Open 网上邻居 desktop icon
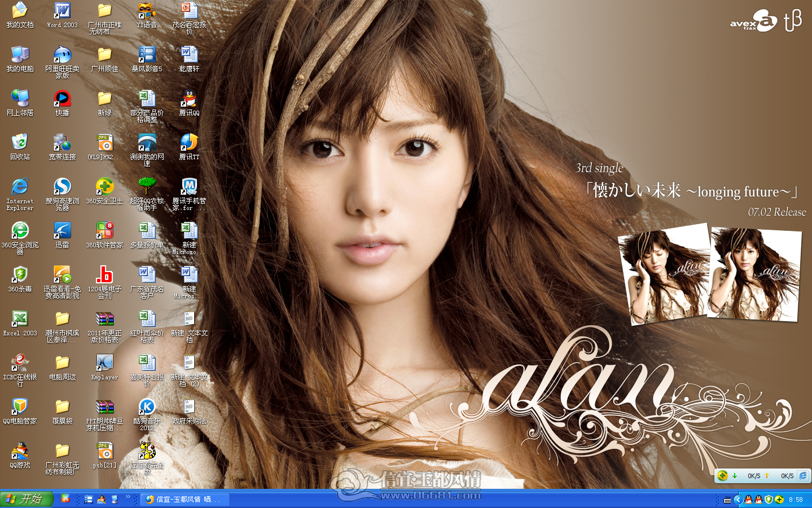This screenshot has width=812, height=508. (x=20, y=104)
